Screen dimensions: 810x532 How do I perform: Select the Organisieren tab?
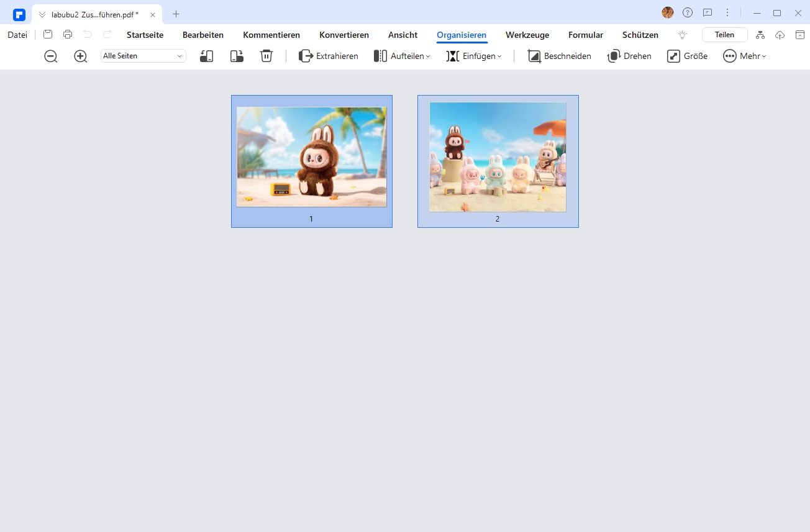462,35
